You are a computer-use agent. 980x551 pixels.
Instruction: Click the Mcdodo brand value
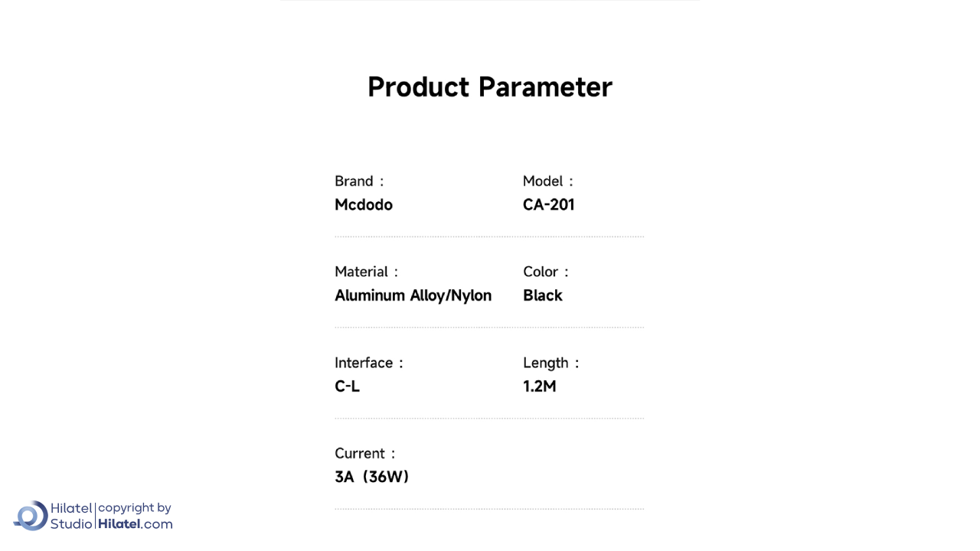[x=364, y=205]
